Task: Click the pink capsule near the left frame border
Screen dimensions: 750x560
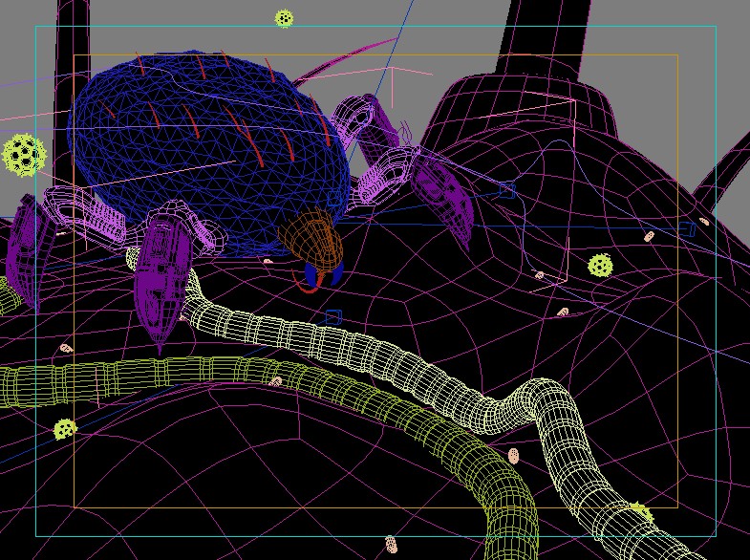Action: pos(66,349)
